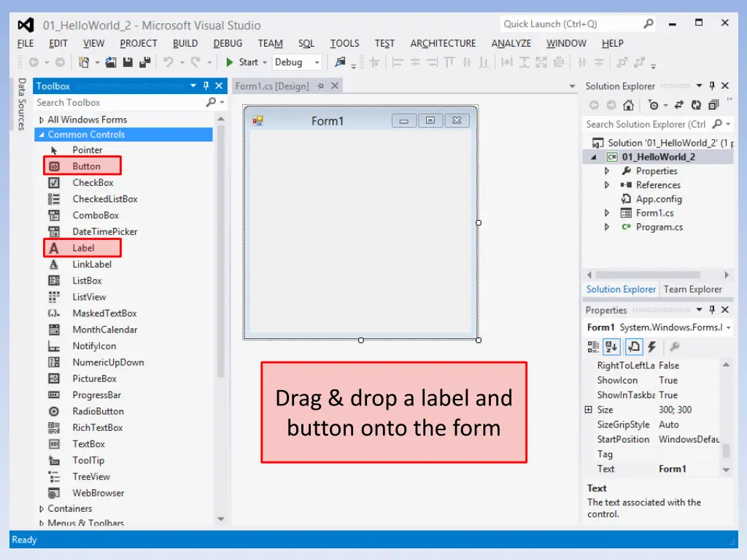This screenshot has height=560, width=747.
Task: Expand the Size property
Action: pyautogui.click(x=589, y=410)
